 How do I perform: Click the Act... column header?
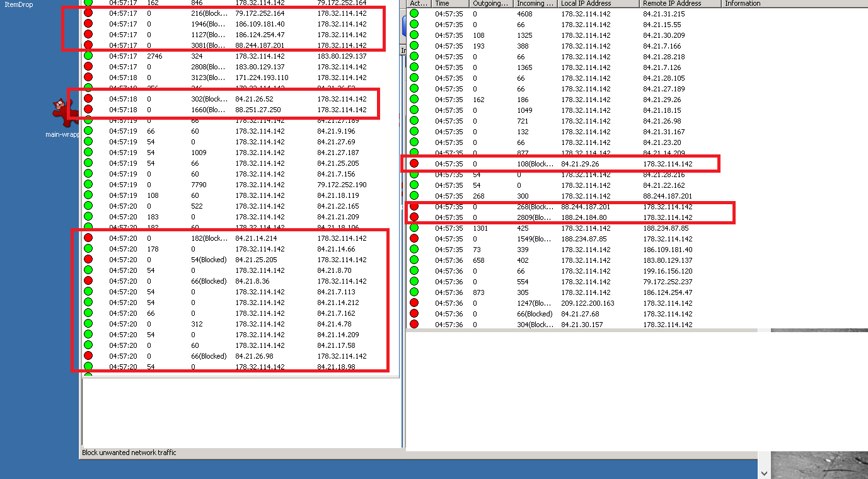coord(419,3)
